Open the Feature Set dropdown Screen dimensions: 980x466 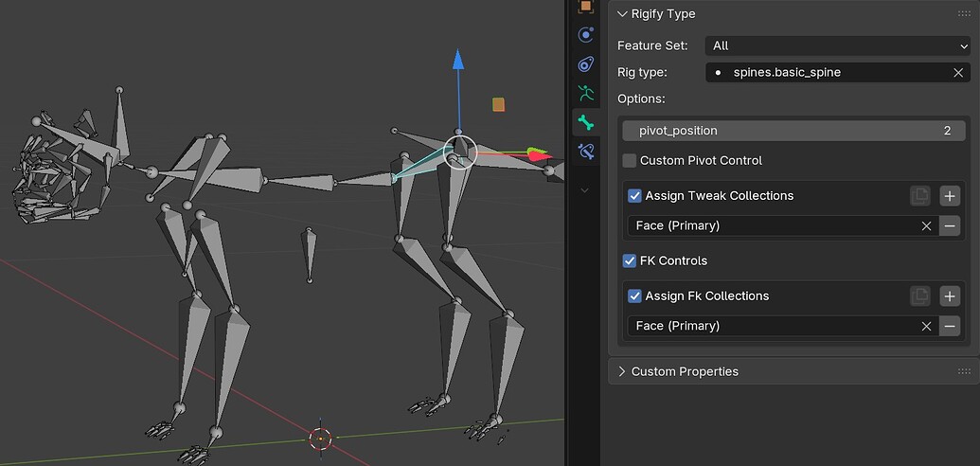(838, 45)
